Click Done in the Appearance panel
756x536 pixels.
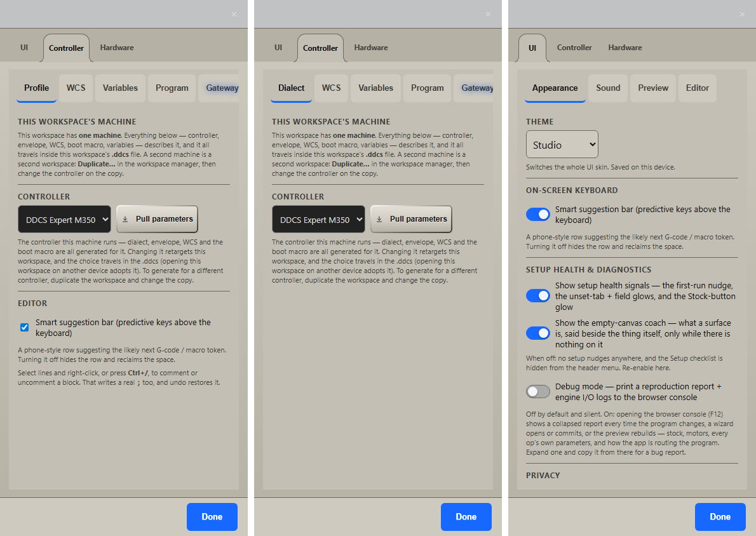pyautogui.click(x=720, y=517)
